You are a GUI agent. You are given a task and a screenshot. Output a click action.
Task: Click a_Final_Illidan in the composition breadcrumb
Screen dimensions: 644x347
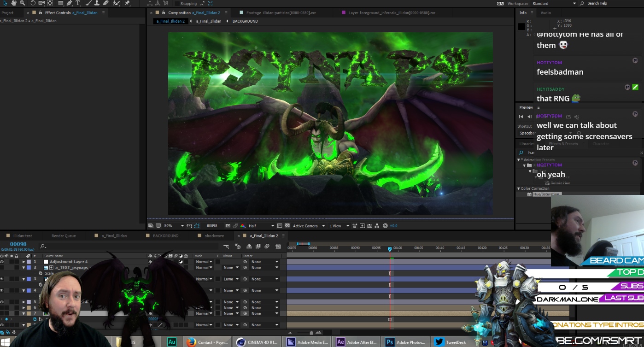point(209,21)
